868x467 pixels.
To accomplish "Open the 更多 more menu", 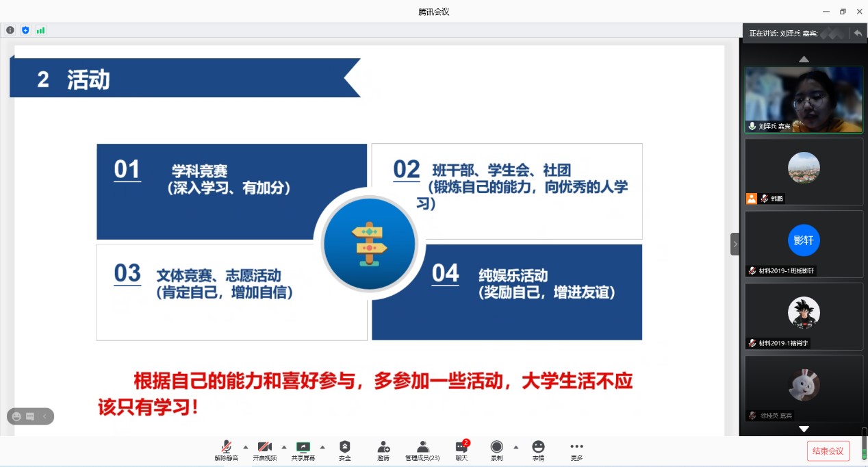I will point(577,451).
